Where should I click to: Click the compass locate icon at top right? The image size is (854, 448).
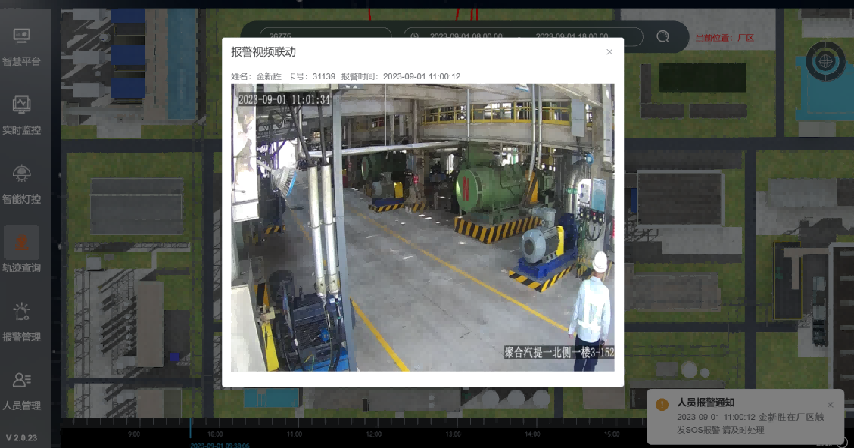coord(825,60)
